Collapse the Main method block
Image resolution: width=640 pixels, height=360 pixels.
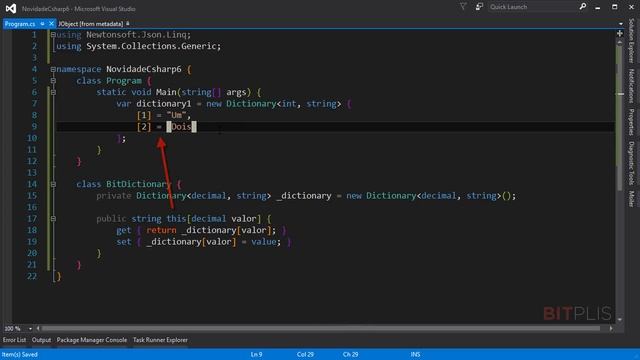[x=53, y=92]
